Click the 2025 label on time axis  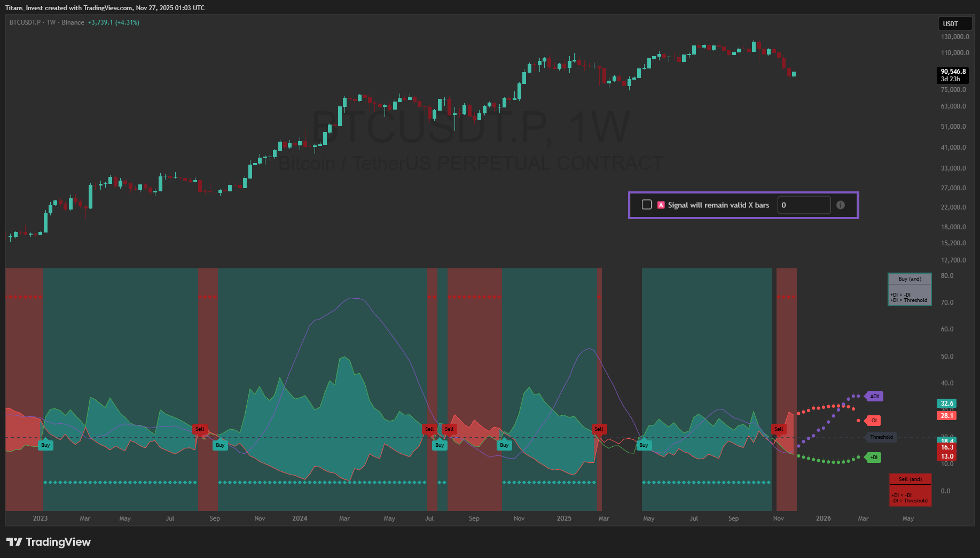564,518
